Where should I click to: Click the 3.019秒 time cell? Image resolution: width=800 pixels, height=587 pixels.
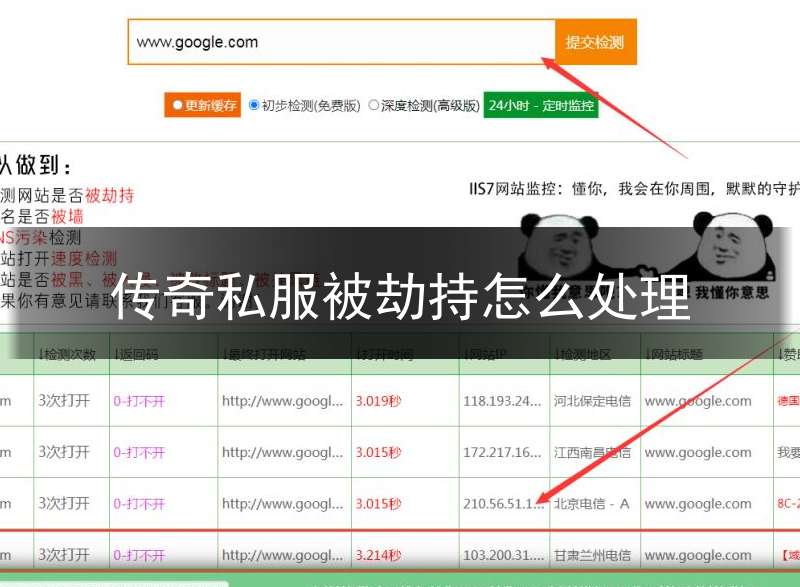[379, 401]
